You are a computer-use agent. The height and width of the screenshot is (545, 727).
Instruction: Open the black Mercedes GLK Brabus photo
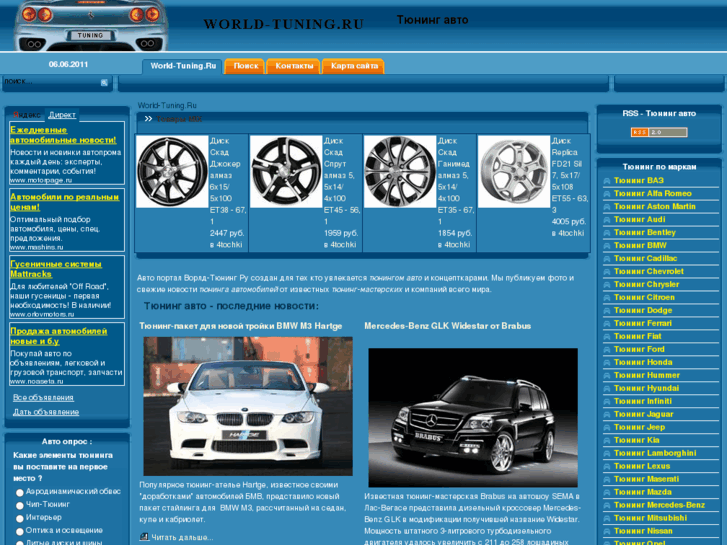[473, 417]
